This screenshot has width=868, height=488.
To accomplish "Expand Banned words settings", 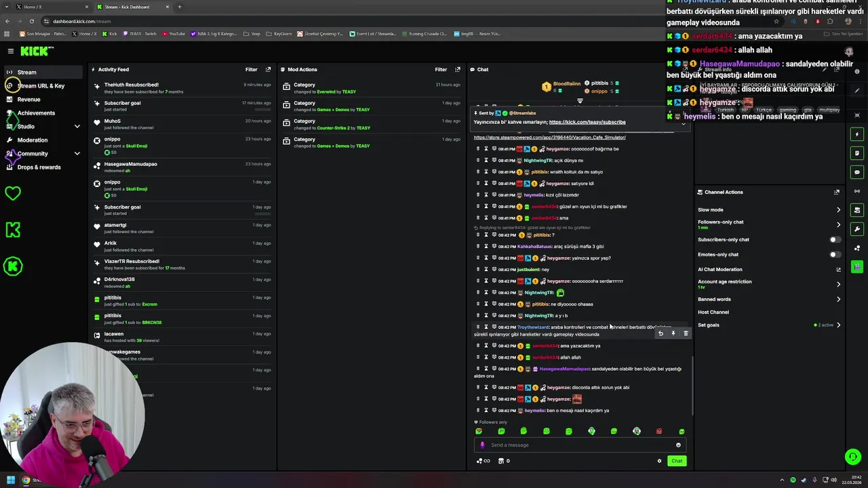I will point(838,299).
